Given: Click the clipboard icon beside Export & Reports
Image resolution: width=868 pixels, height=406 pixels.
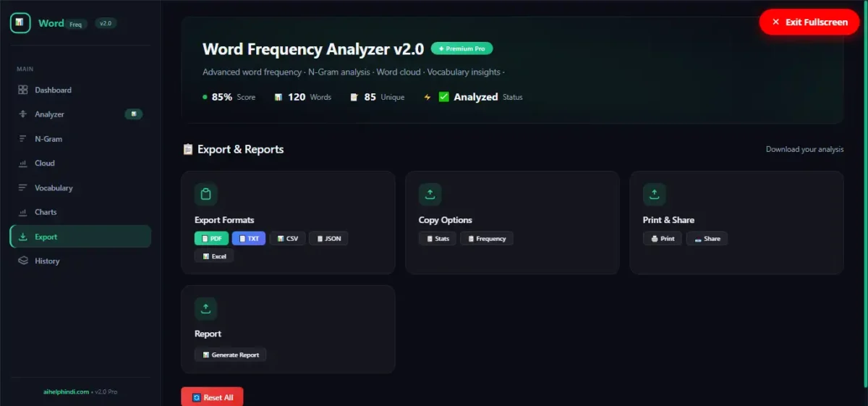Looking at the screenshot, I should pos(187,149).
